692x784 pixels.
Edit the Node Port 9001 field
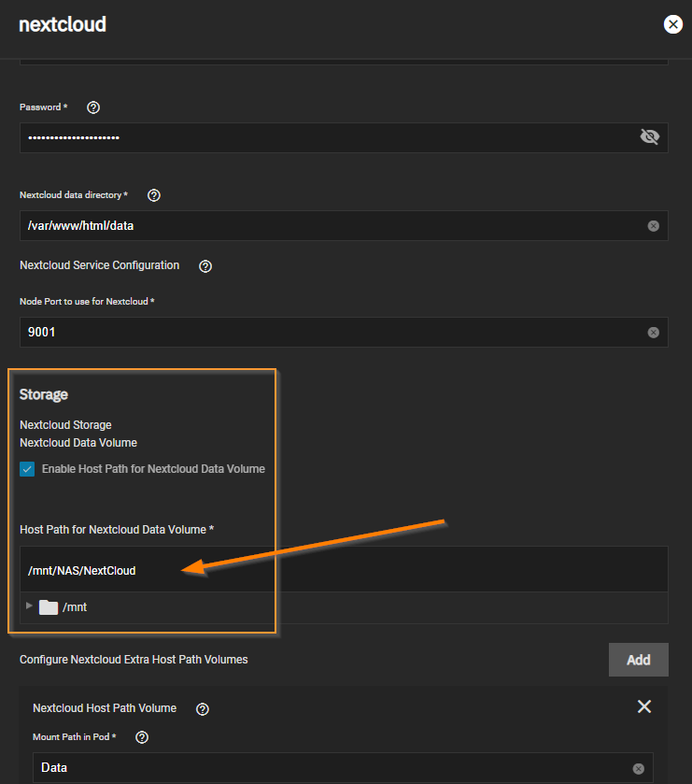point(344,332)
